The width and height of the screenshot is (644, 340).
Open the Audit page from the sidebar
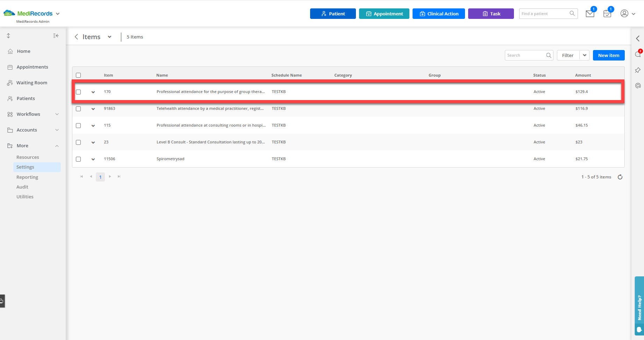point(22,187)
